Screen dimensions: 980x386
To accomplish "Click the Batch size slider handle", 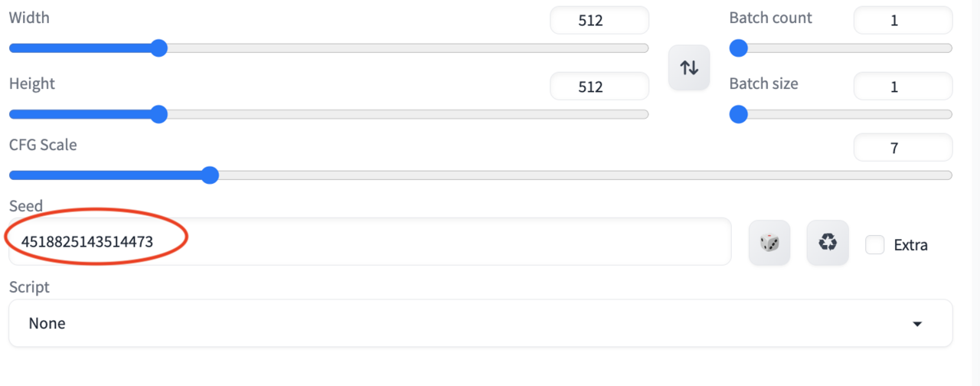I will click(738, 115).
